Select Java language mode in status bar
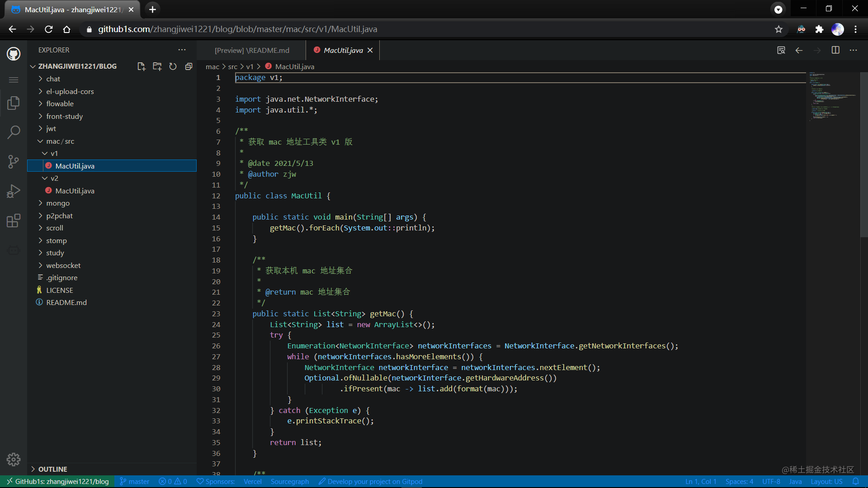868x488 pixels. [795, 481]
